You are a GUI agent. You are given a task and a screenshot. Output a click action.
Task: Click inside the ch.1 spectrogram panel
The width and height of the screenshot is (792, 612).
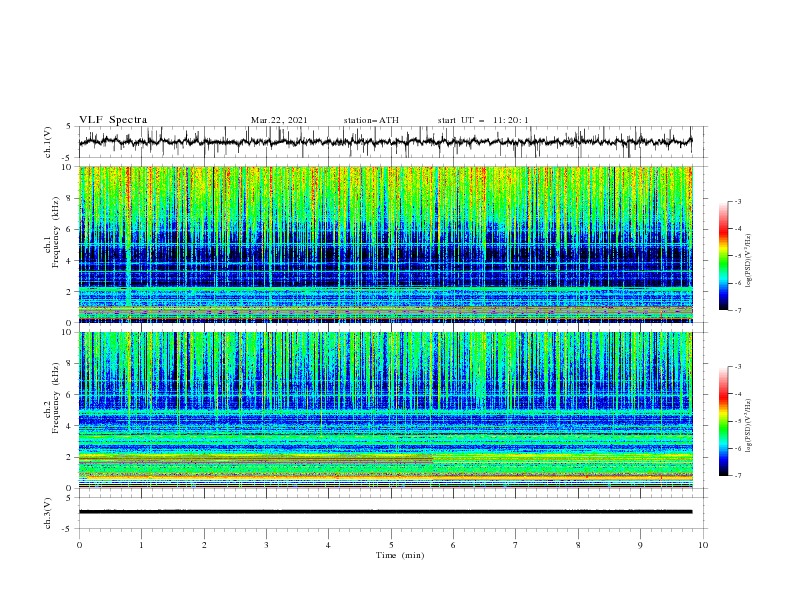[x=385, y=244]
